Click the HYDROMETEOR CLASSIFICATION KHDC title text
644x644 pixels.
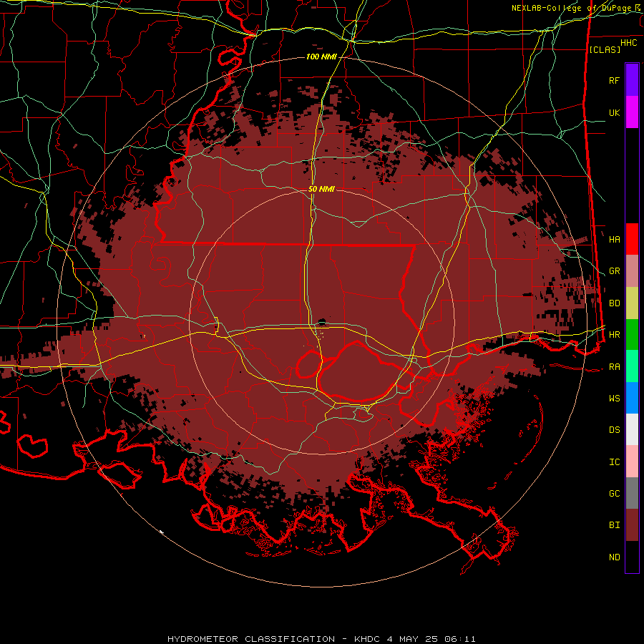click(321, 639)
